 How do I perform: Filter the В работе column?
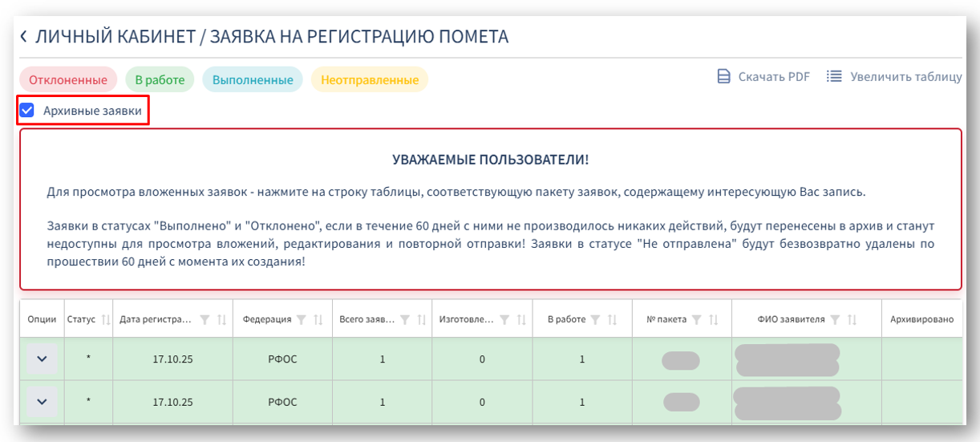[x=595, y=319]
